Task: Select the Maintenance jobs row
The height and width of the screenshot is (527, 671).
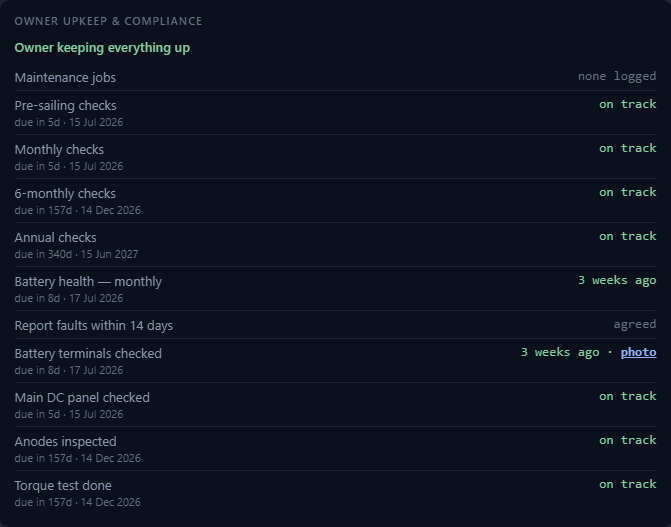Action: (336, 77)
